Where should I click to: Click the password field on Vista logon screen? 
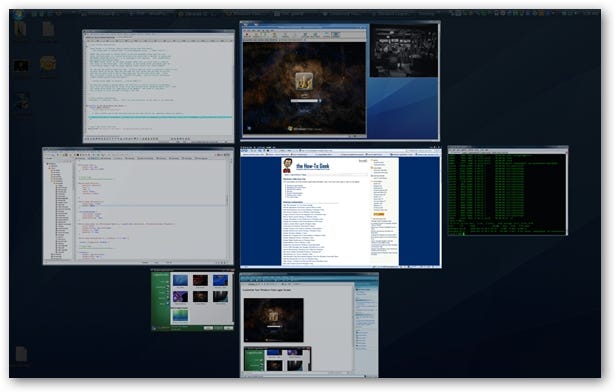304,101
